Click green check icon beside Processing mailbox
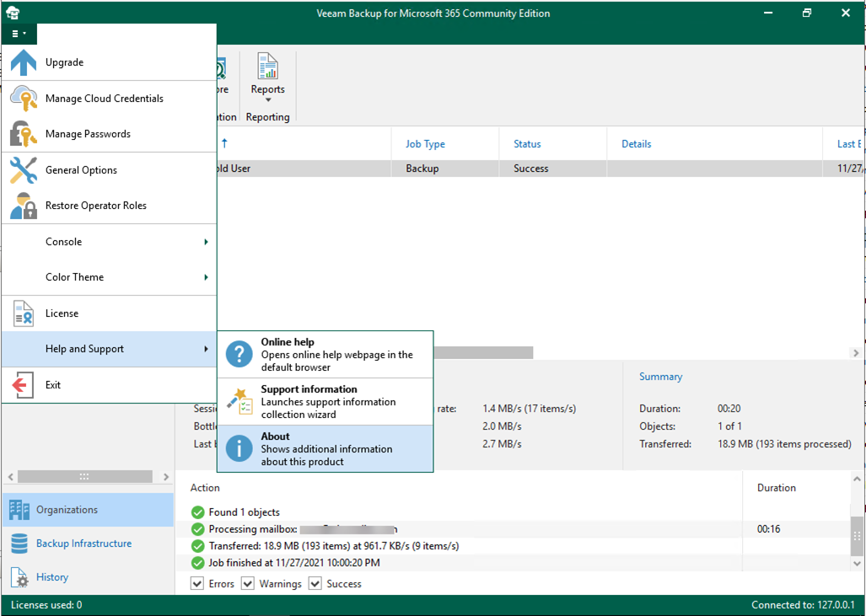866x616 pixels. [x=197, y=529]
